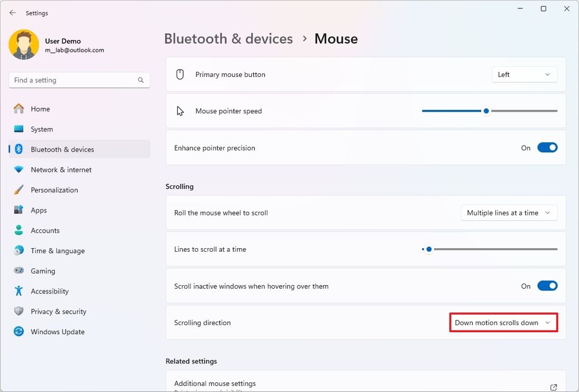Screen dimensions: 579x392
Task: Select the Personalization brush icon
Action: 20,190
